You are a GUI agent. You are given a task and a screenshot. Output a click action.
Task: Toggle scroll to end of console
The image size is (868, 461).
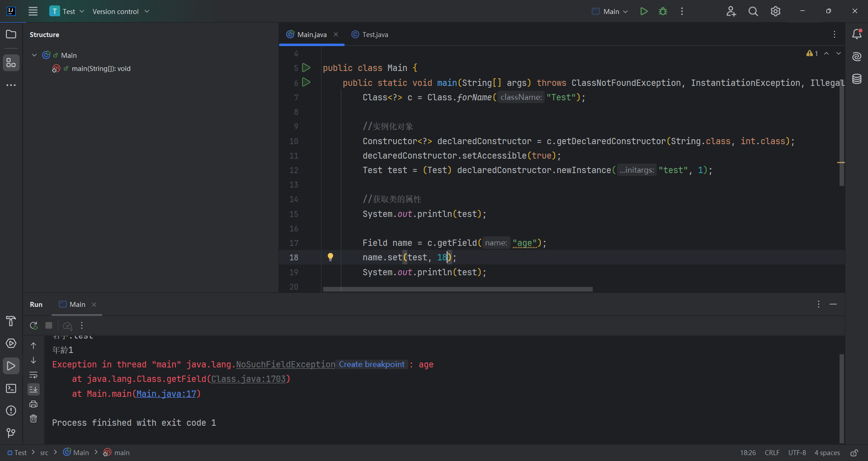tap(33, 390)
